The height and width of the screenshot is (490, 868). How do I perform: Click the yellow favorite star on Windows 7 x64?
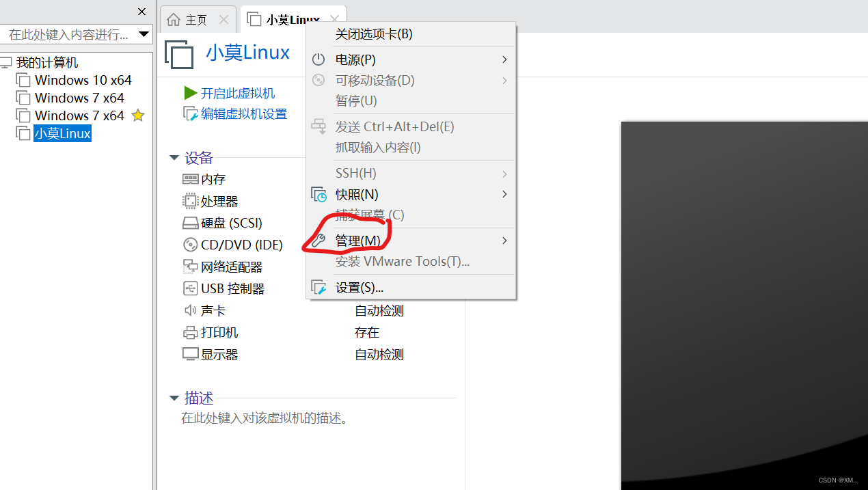tap(138, 115)
